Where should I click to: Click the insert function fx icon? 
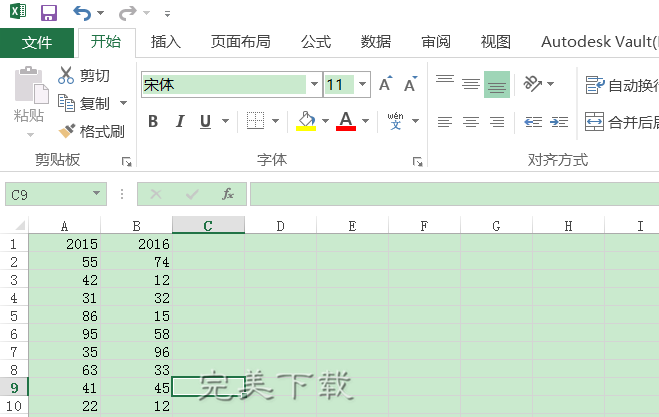[x=228, y=194]
